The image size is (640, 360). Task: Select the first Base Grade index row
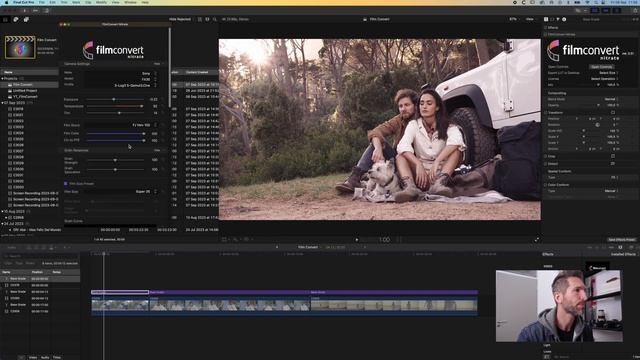40,279
